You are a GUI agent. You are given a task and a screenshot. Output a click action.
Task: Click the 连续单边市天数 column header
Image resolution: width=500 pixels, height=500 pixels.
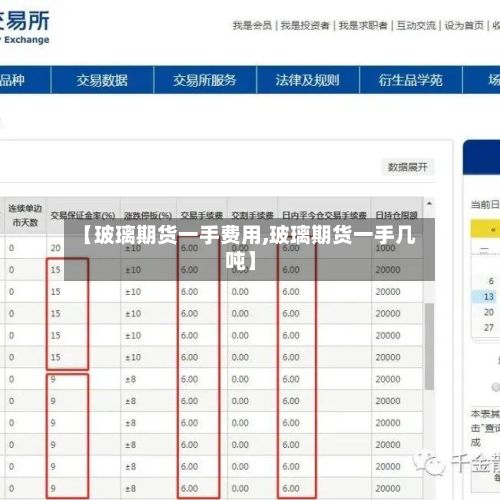pos(25,215)
